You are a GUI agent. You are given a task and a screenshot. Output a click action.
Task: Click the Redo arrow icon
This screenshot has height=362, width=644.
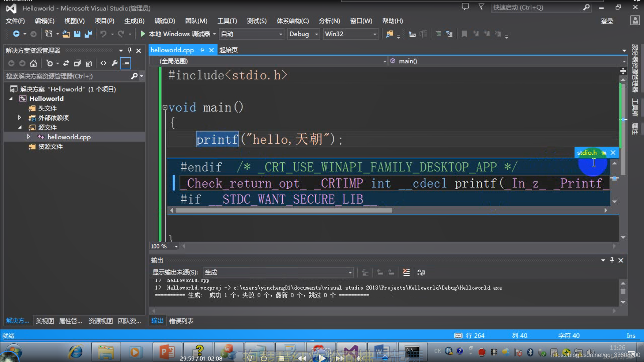click(x=121, y=34)
